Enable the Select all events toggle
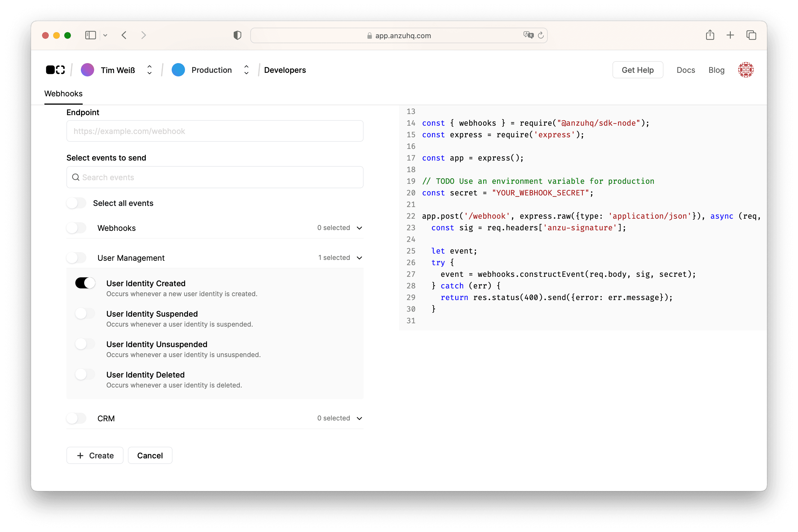Viewport: 798px width, 532px height. click(76, 203)
